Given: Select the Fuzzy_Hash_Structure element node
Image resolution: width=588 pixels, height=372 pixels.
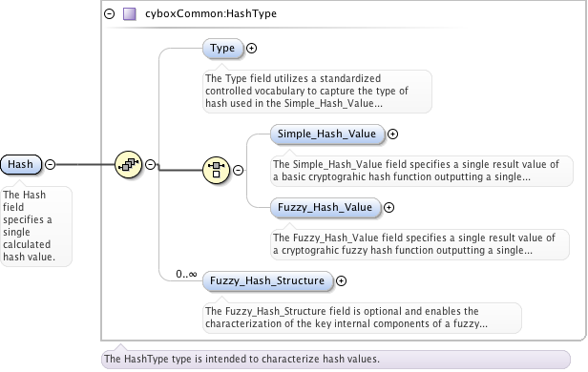Looking at the screenshot, I should click(267, 281).
